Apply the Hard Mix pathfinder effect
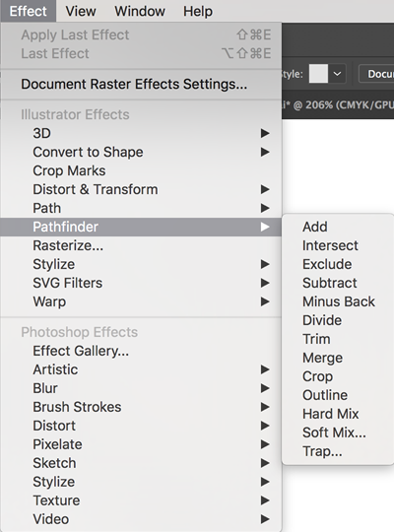Viewport: 394px width, 532px height. [338, 414]
